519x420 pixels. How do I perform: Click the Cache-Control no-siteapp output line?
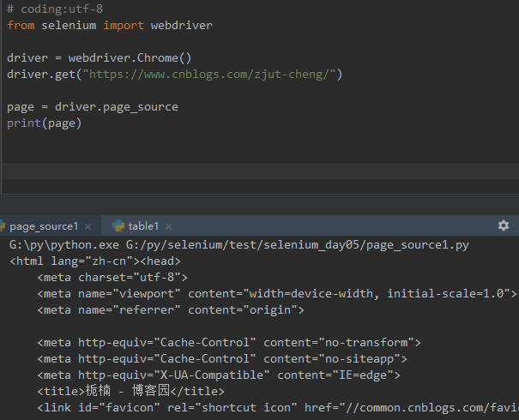pos(222,358)
